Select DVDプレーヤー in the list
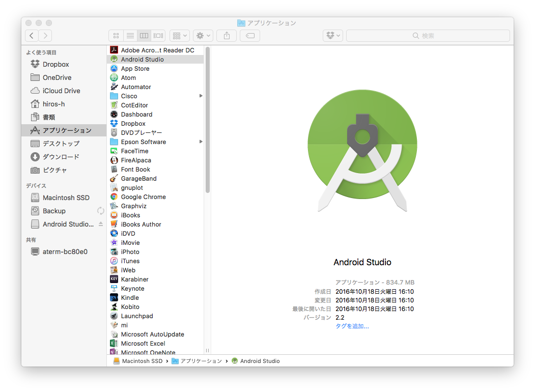This screenshot has width=535, height=392. (156, 133)
